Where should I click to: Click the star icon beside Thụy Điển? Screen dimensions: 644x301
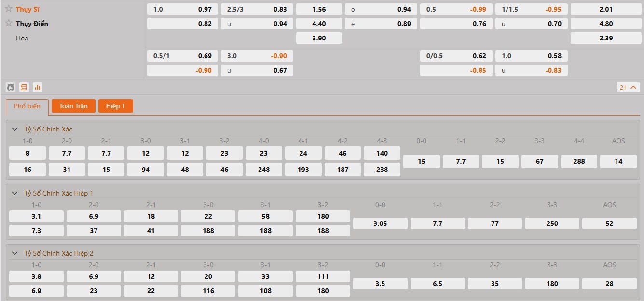pos(9,23)
